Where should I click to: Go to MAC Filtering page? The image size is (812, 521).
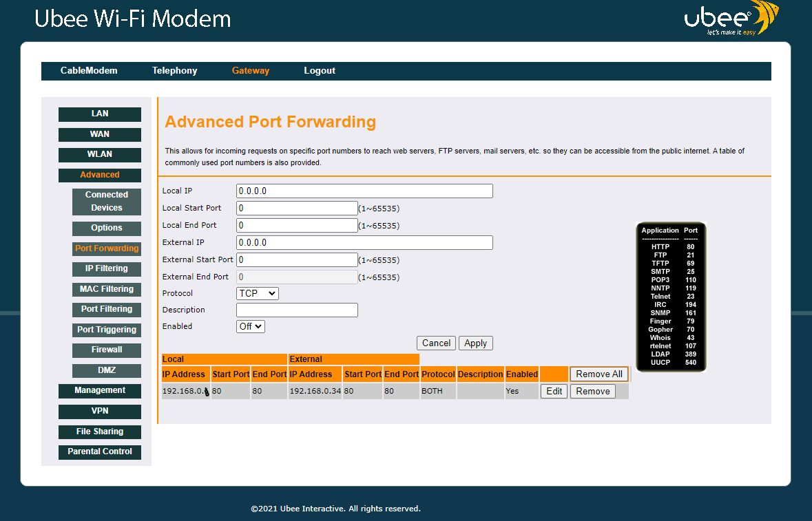click(x=107, y=289)
